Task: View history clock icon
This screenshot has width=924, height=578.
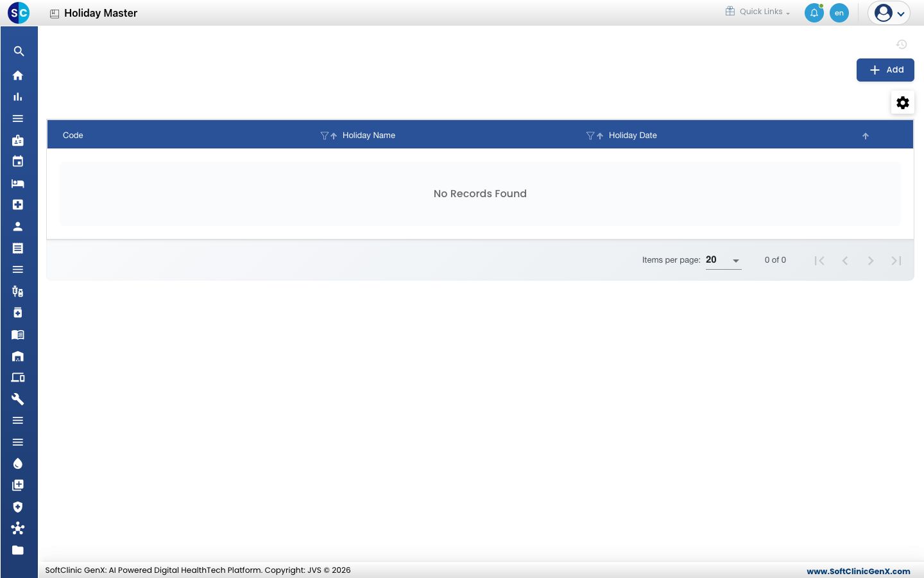Action: click(x=902, y=44)
